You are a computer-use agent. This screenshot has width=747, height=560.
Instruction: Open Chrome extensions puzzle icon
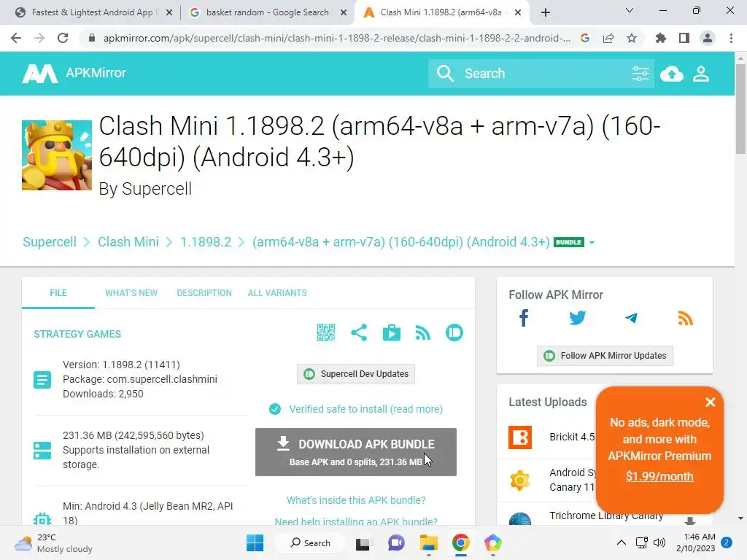click(661, 38)
